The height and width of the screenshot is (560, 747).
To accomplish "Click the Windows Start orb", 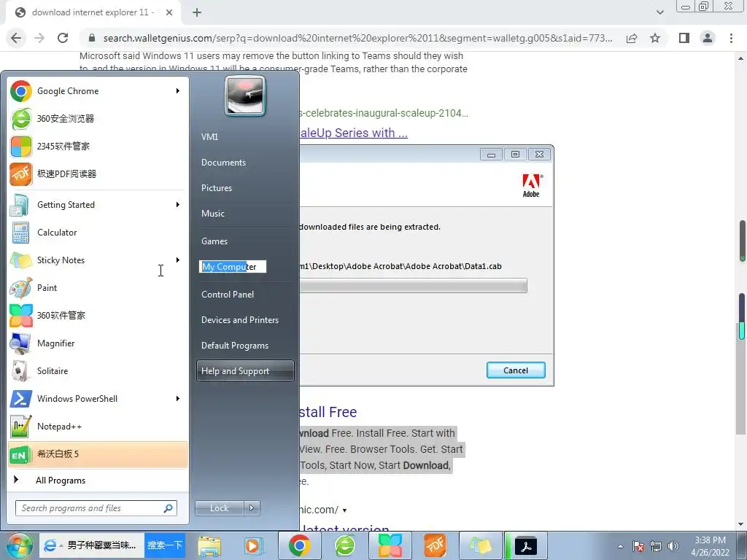I will pyautogui.click(x=19, y=546).
